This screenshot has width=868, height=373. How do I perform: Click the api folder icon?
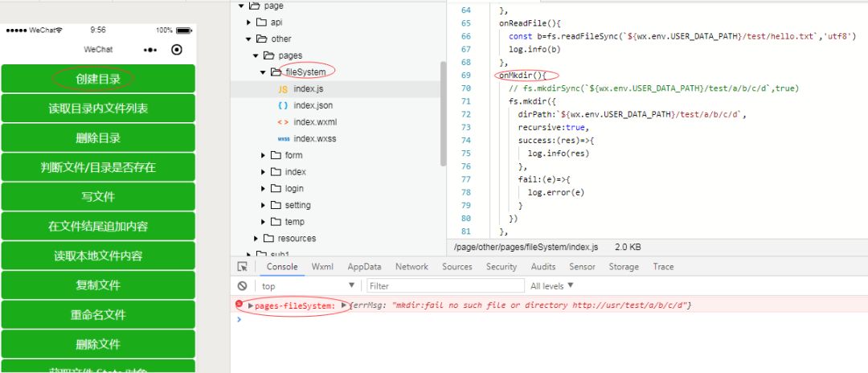261,23
